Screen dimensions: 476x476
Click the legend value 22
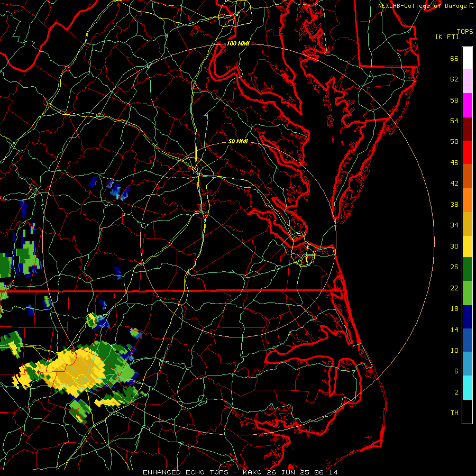(454, 288)
